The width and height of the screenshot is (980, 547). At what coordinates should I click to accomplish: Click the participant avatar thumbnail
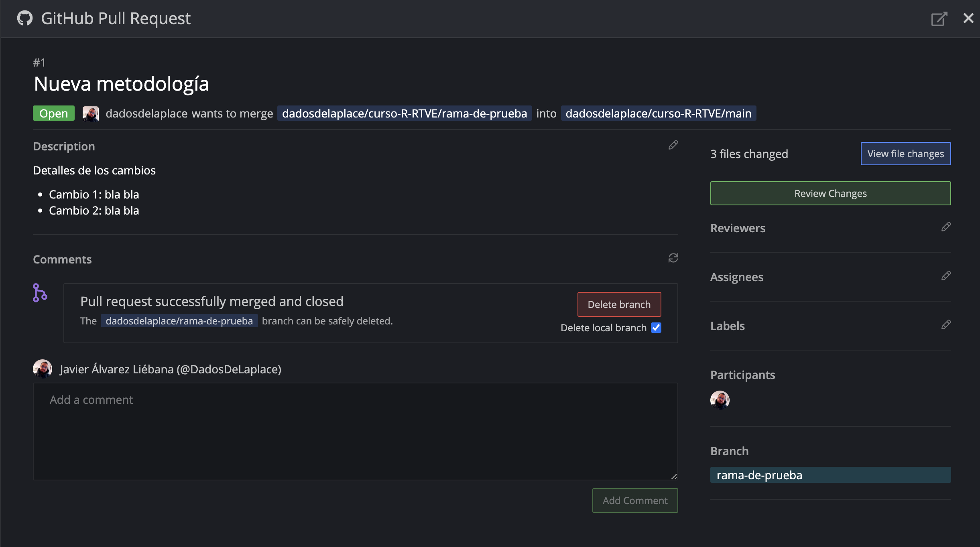(720, 400)
